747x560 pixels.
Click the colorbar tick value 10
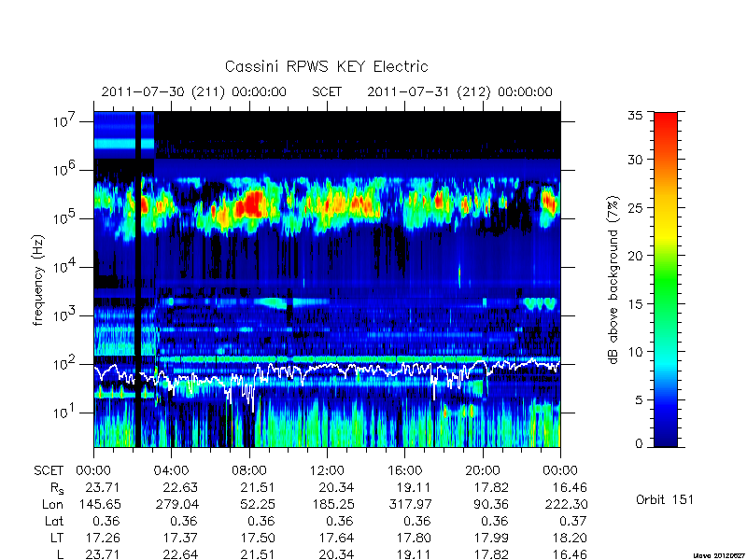636,352
